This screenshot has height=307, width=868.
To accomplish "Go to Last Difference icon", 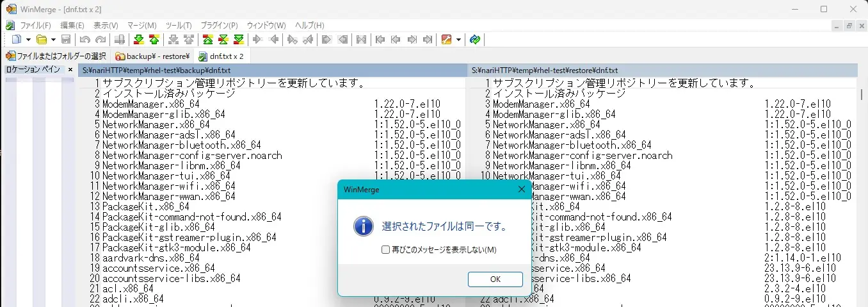I will pos(239,40).
